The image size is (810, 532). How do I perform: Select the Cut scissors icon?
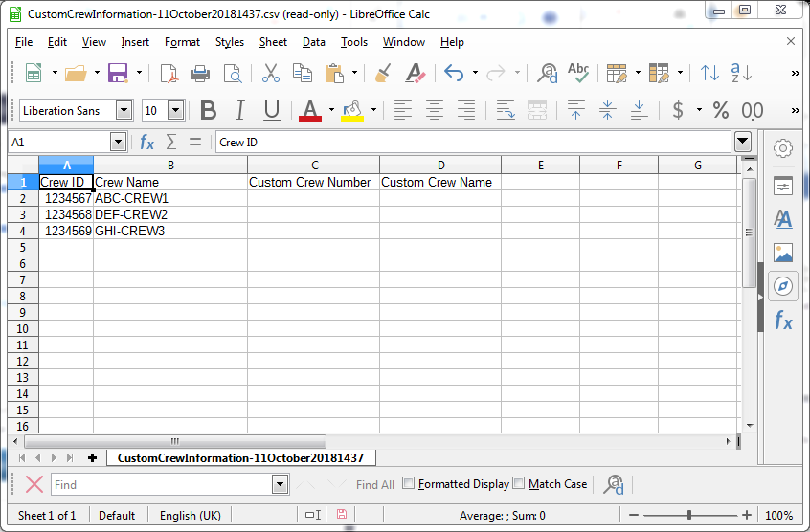271,73
